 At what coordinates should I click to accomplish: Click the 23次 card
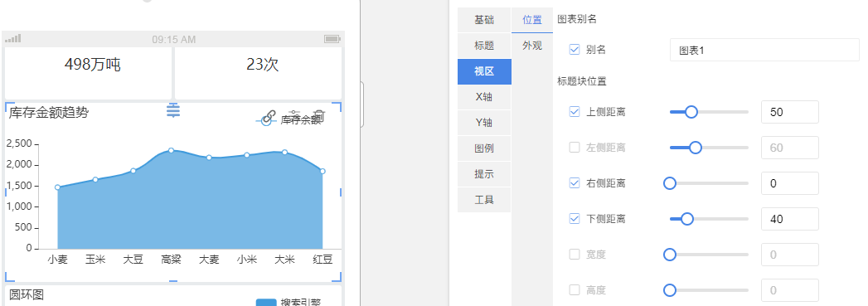pyautogui.click(x=259, y=73)
